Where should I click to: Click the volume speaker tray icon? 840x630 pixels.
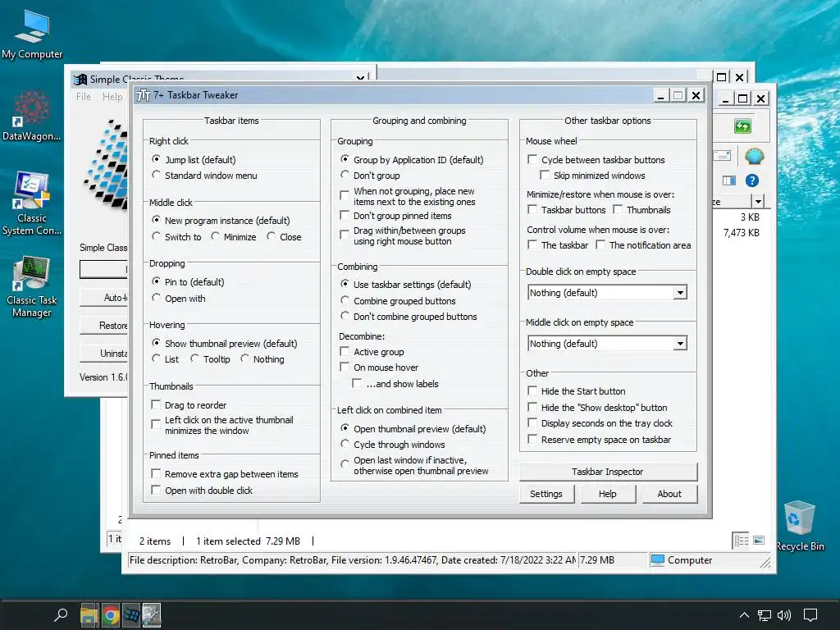pos(783,615)
